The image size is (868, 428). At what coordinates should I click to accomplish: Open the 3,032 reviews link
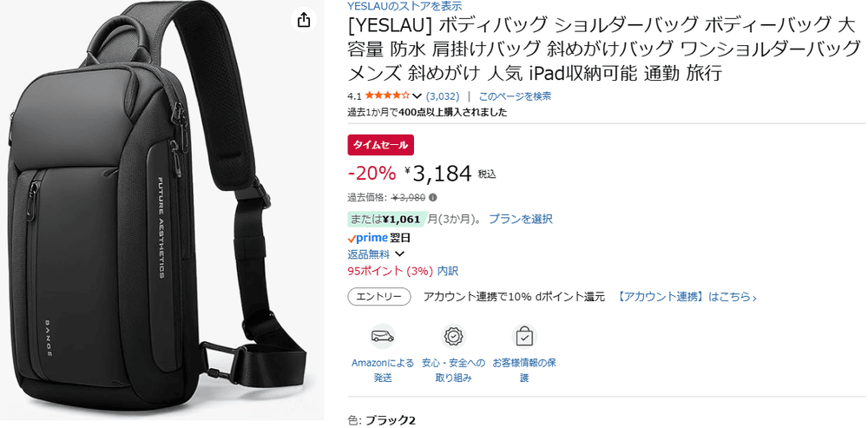[x=443, y=96]
